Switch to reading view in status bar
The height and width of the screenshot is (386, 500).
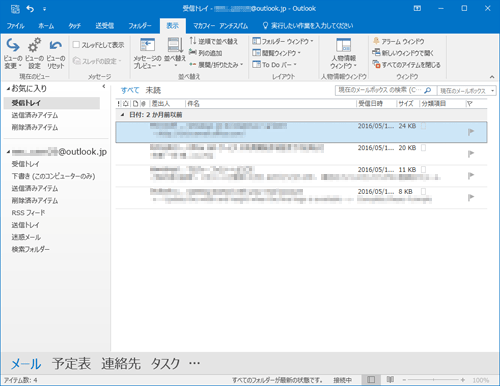tap(390, 380)
